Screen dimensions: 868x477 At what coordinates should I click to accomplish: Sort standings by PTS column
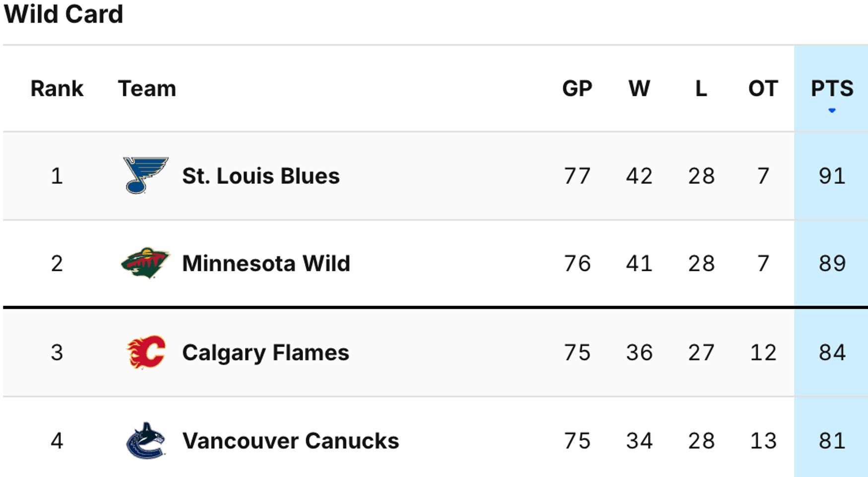[x=832, y=89]
